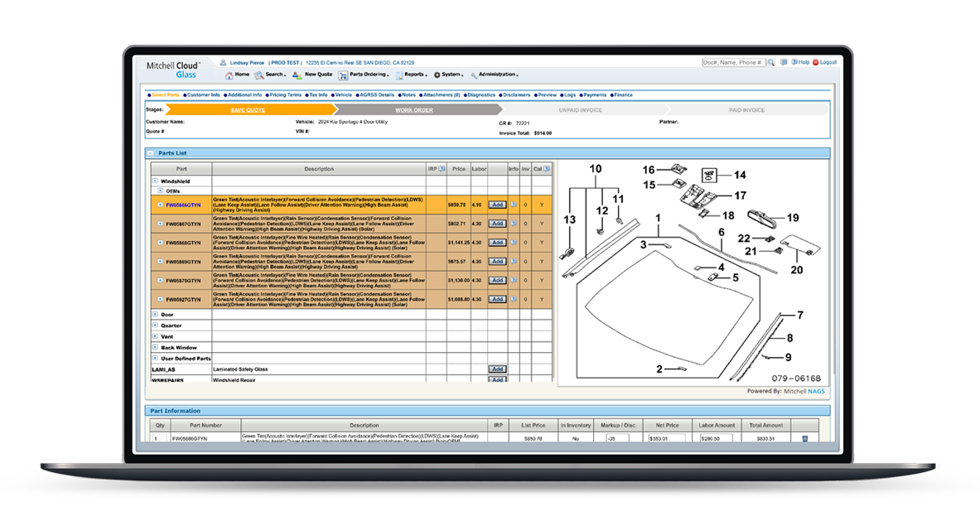Image resolution: width=980 pixels, height=521 pixels.
Task: Open the Diagnostics tab
Action: [x=480, y=95]
